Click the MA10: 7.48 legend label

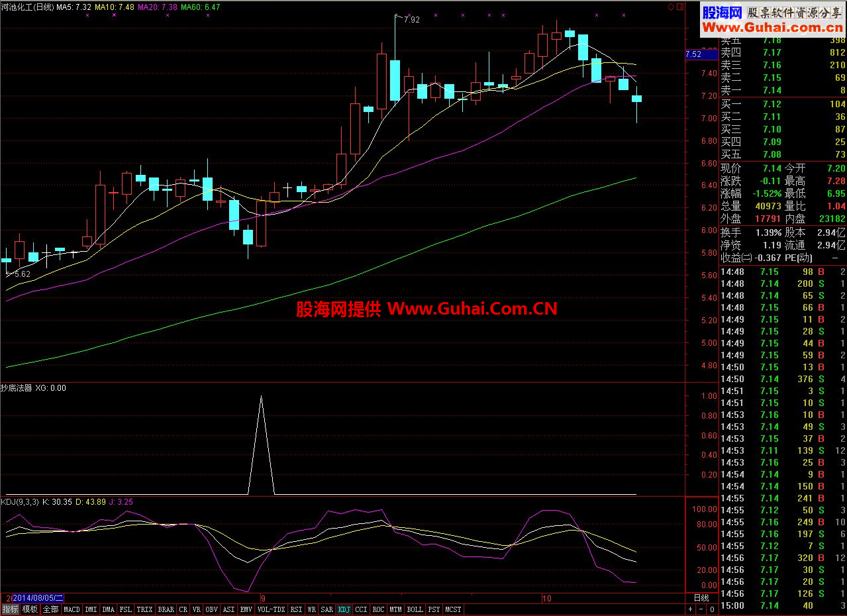pyautogui.click(x=115, y=7)
